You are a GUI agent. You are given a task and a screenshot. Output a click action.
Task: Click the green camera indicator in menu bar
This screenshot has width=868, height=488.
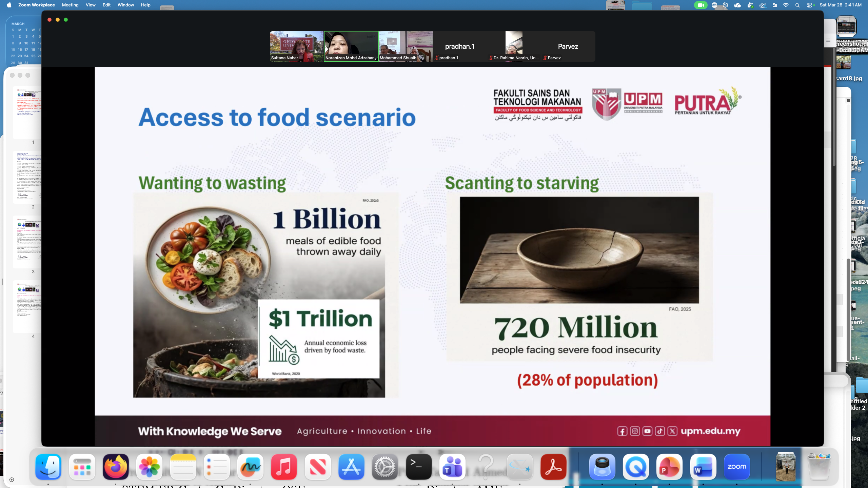pyautogui.click(x=700, y=5)
